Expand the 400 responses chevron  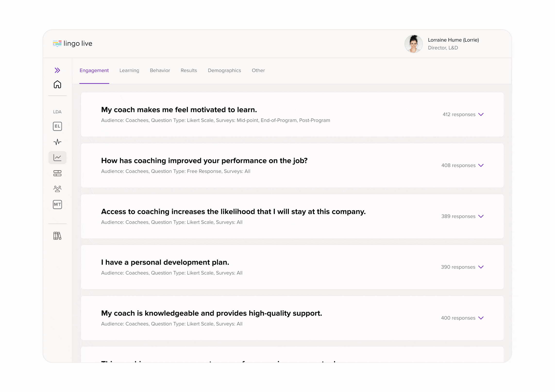click(x=481, y=318)
